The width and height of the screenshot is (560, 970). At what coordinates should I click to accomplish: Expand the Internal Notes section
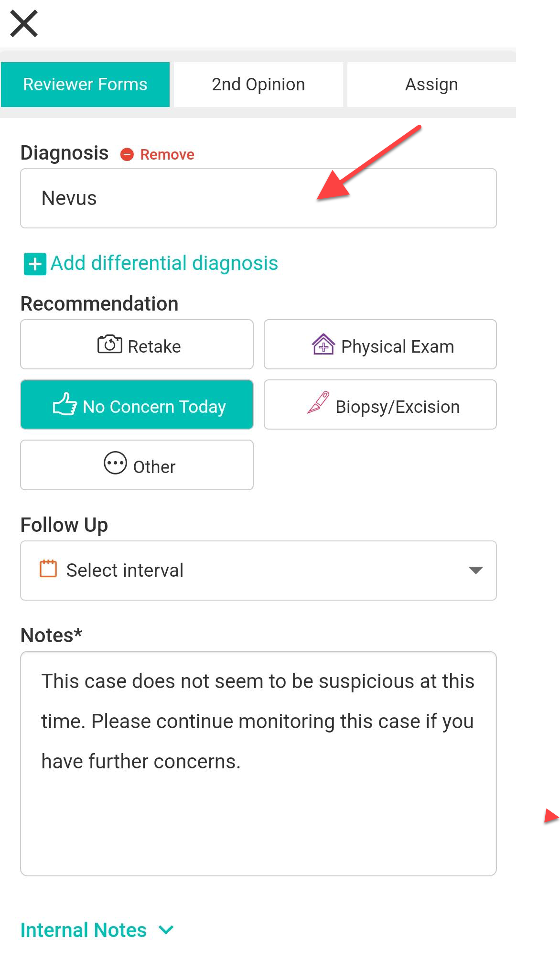click(97, 930)
